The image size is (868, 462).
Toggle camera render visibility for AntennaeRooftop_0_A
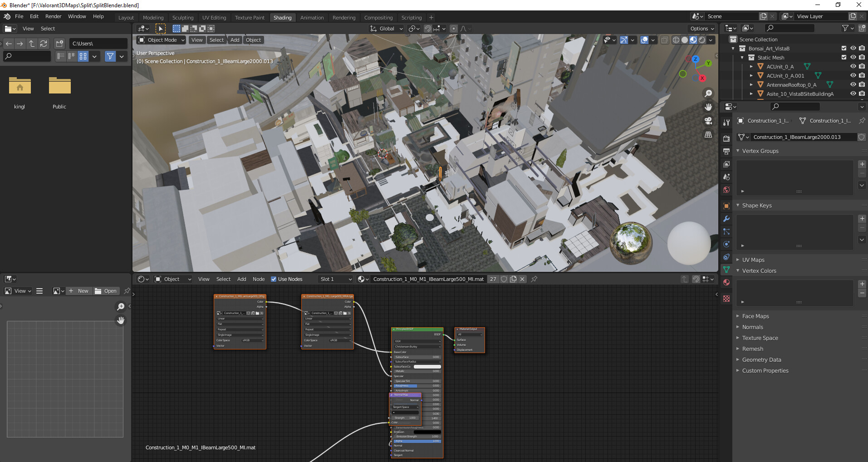pyautogui.click(x=863, y=84)
